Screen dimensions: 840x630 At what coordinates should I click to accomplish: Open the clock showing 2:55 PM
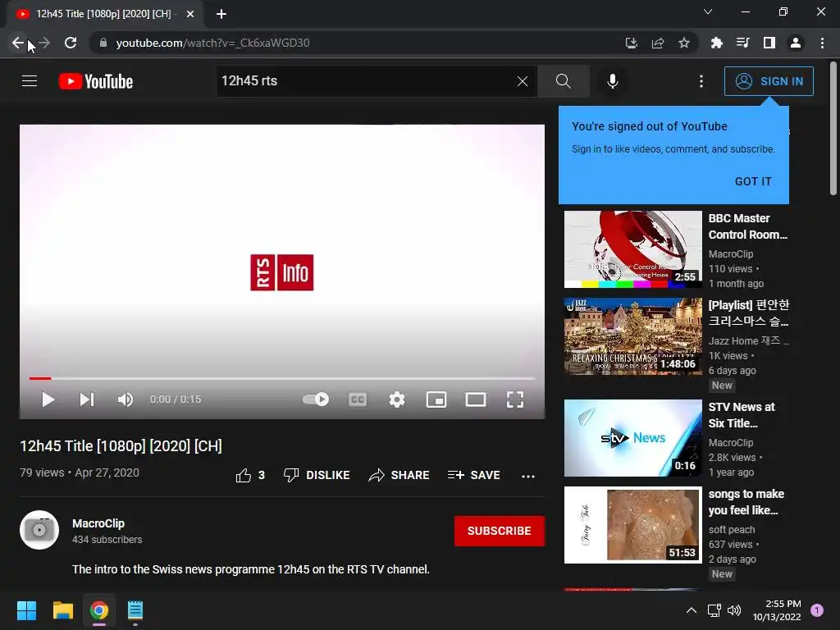pyautogui.click(x=777, y=610)
